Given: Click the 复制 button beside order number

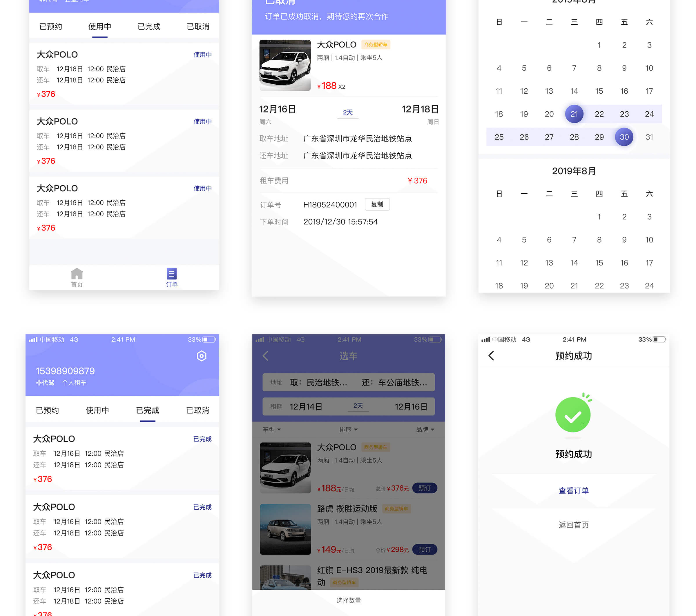Looking at the screenshot, I should click(377, 204).
